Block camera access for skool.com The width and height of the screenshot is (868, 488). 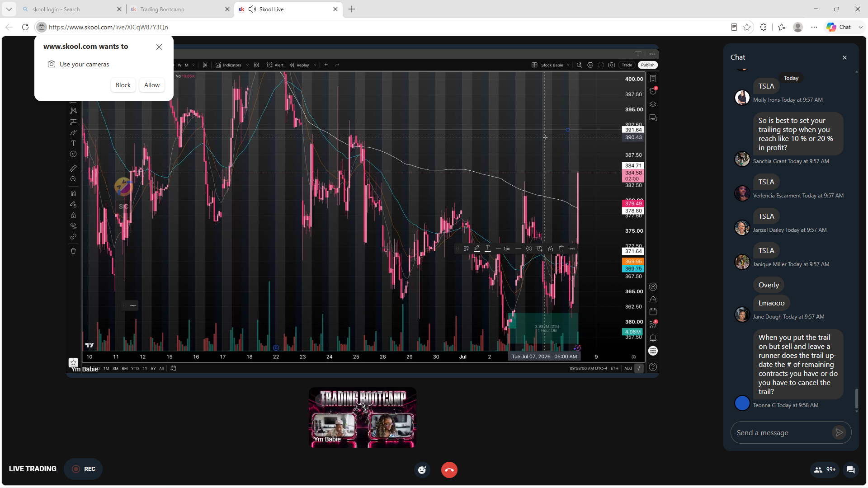(x=123, y=85)
